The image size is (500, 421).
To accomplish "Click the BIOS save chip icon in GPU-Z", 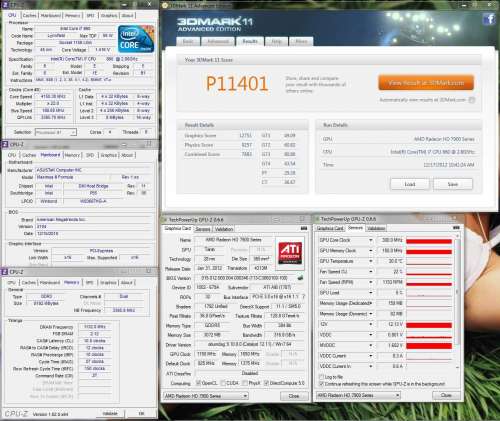I will (300, 278).
